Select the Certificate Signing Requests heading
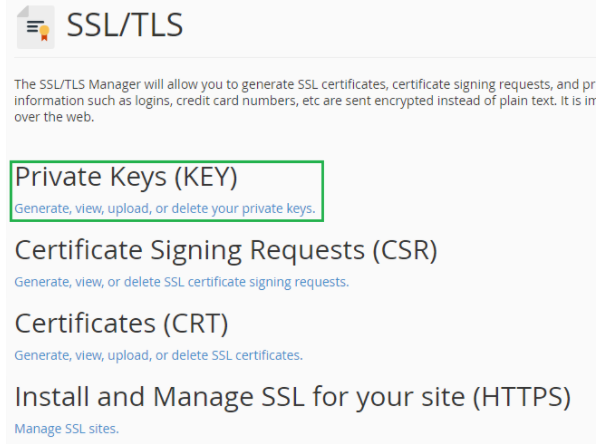The image size is (600, 444). 226,250
